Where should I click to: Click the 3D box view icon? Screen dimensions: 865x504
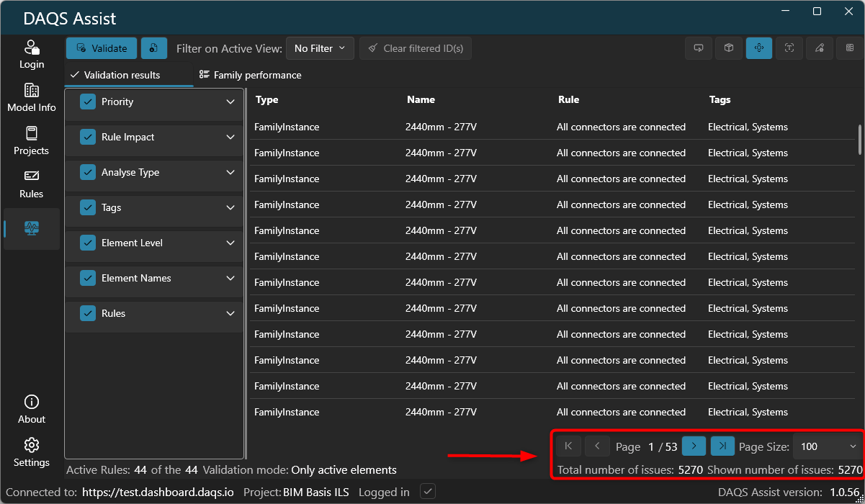click(729, 48)
